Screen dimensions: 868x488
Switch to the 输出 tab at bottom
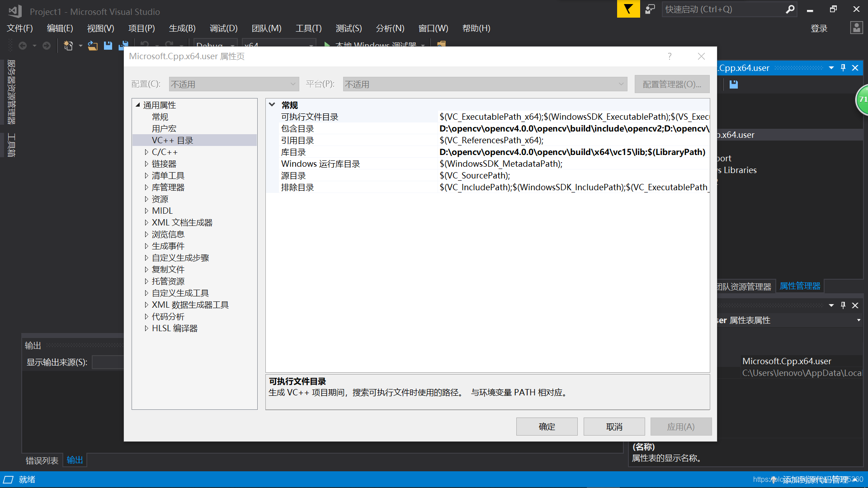[75, 460]
